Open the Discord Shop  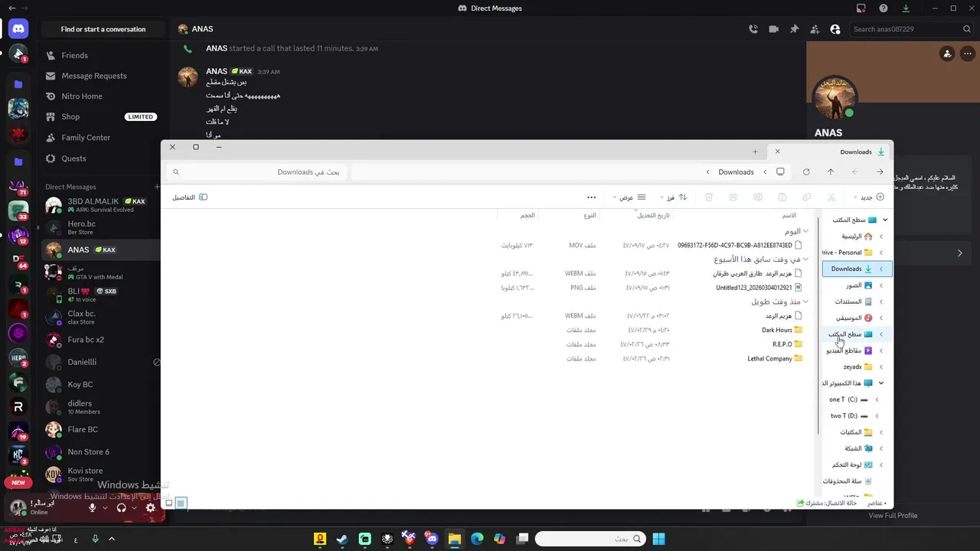pos(70,117)
